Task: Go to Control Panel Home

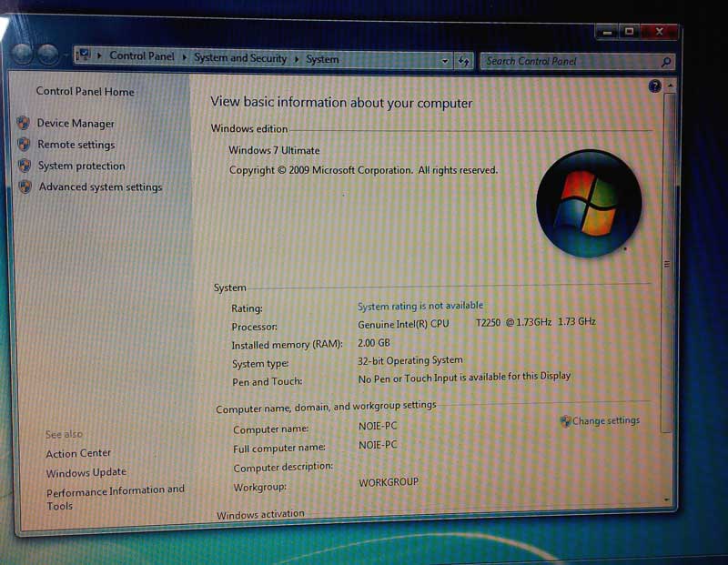Action: coord(85,92)
